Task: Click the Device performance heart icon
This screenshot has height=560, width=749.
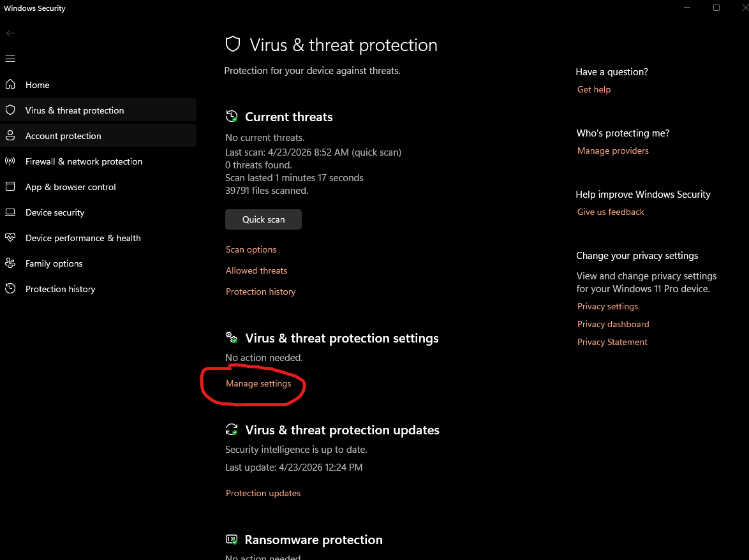Action: tap(10, 238)
